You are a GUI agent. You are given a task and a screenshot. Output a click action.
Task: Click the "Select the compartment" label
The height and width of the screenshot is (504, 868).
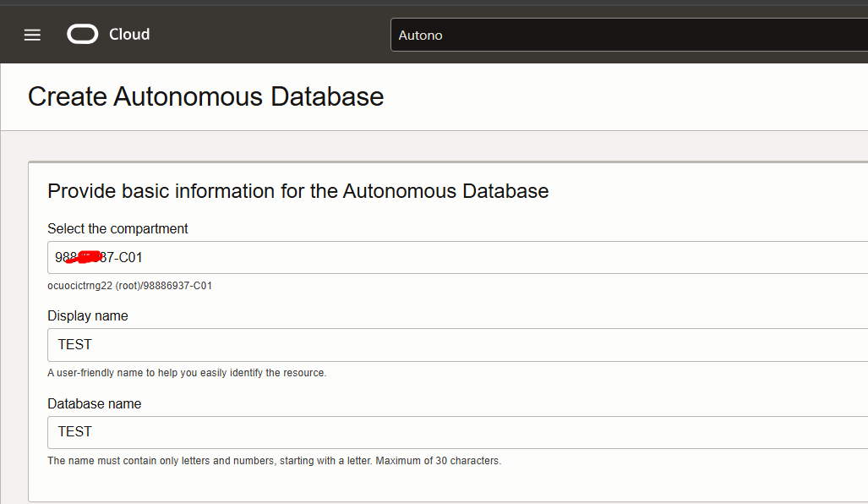[x=117, y=228]
